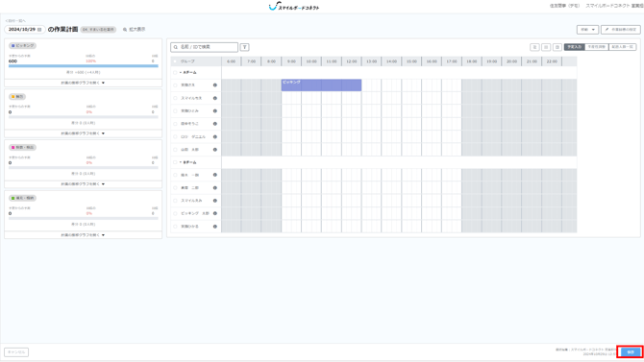Click the green category tag on the fourth card
Viewport: 644px width, 362px height.
coord(23,198)
